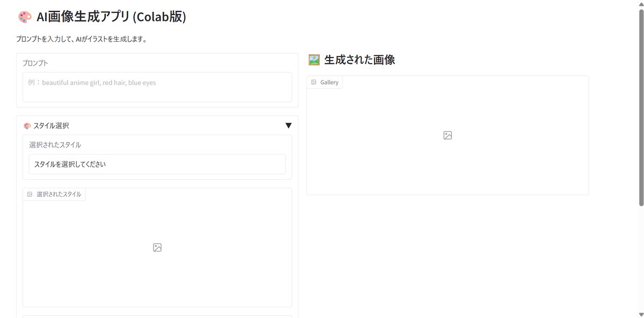Click the scrollbar down arrow

tap(641, 314)
